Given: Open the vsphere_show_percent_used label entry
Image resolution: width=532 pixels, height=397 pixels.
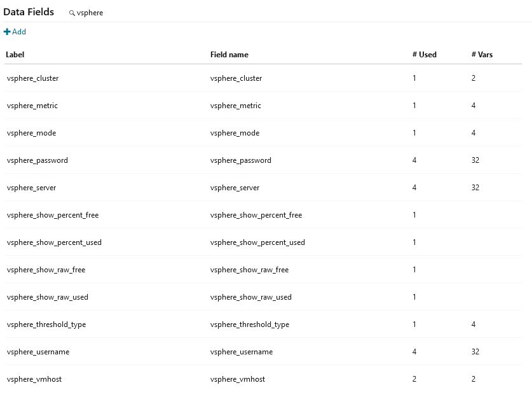Looking at the screenshot, I should point(54,242).
